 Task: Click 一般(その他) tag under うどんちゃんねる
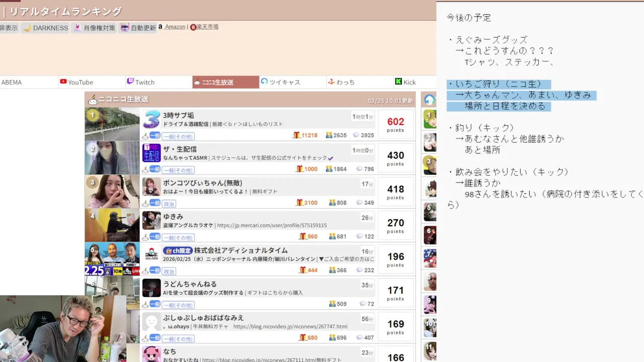[x=178, y=305]
